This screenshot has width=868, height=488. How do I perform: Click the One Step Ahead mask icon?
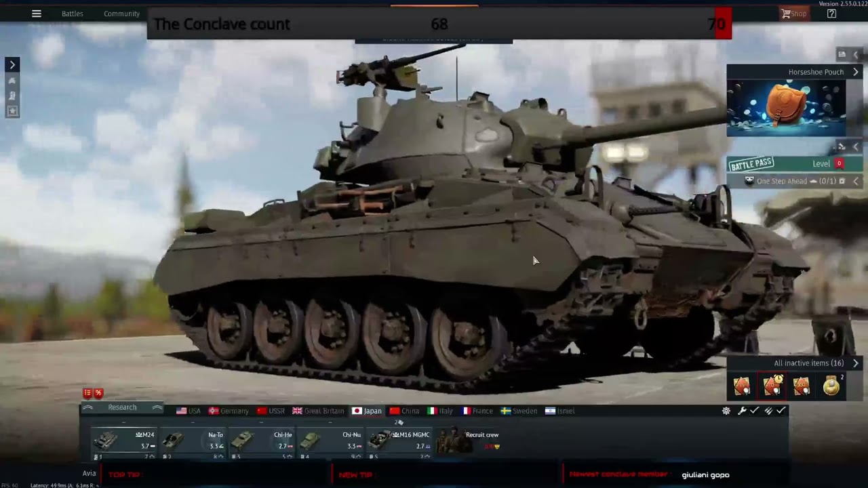coord(749,181)
